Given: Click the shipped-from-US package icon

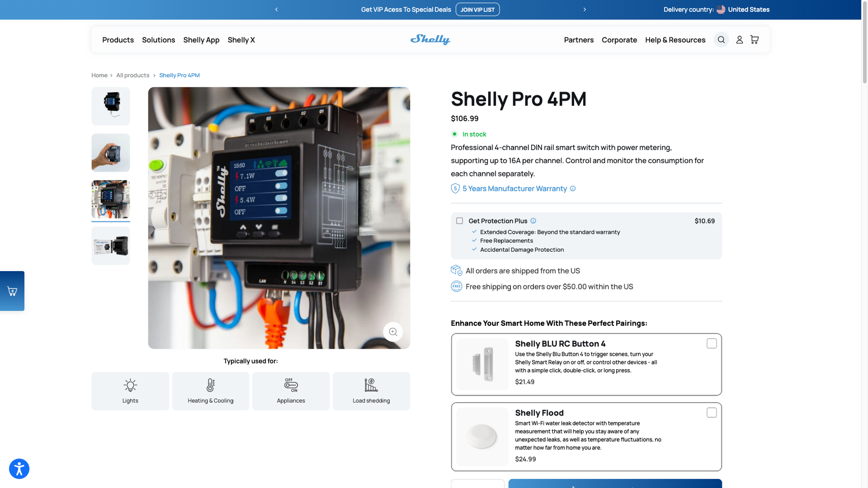Looking at the screenshot, I should [x=456, y=271].
